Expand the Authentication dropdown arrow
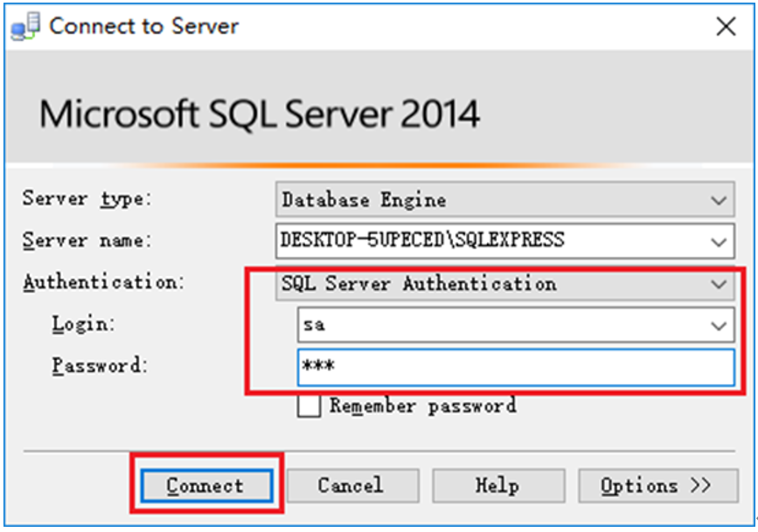The image size is (758, 532). (x=719, y=284)
